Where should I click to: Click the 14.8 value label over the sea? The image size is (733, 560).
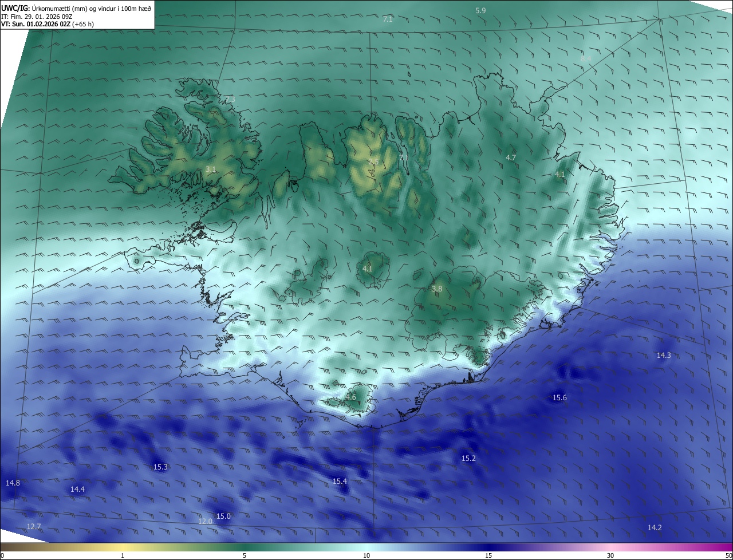[x=13, y=483]
